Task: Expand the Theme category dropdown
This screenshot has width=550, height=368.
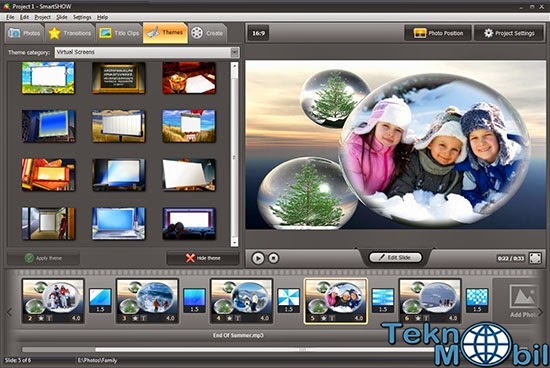Action: tap(235, 52)
